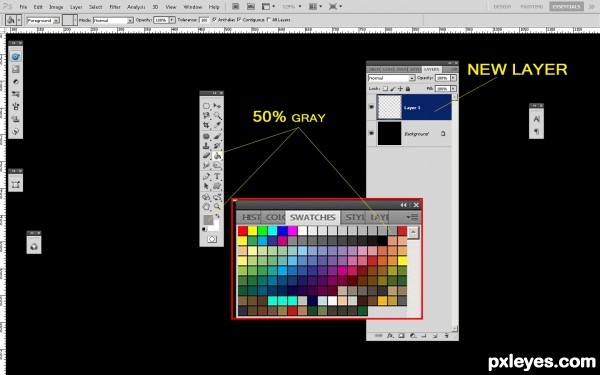Select the Pen tool
The image size is (600, 375).
[x=206, y=176]
